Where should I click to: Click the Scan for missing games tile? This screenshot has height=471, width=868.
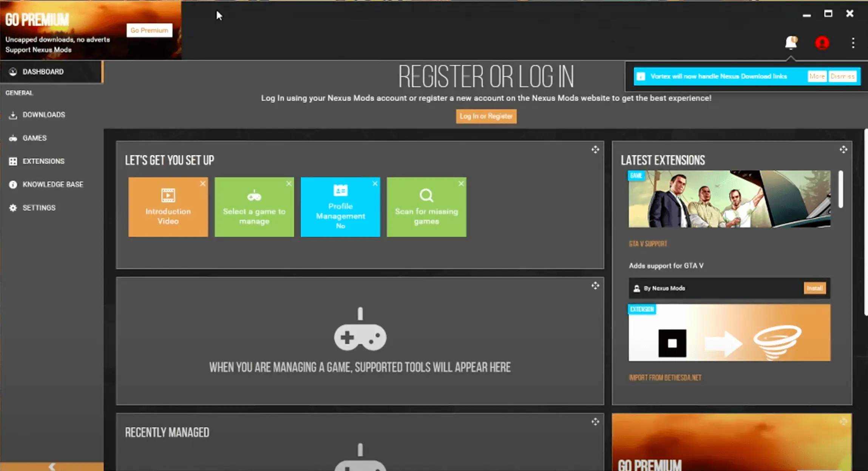426,207
